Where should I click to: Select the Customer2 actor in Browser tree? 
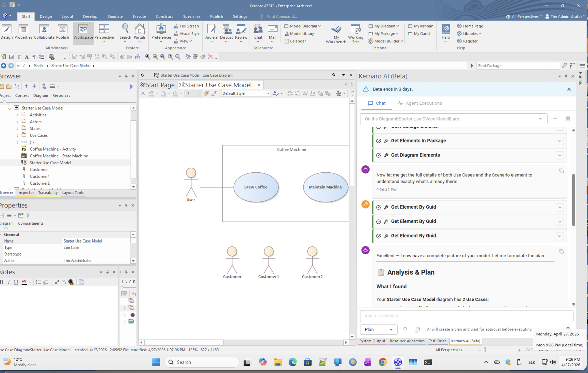coord(40,183)
